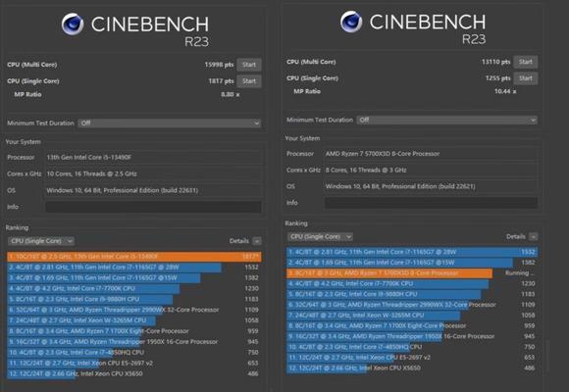Select the i9-9880H row in right ranking

pos(412,294)
